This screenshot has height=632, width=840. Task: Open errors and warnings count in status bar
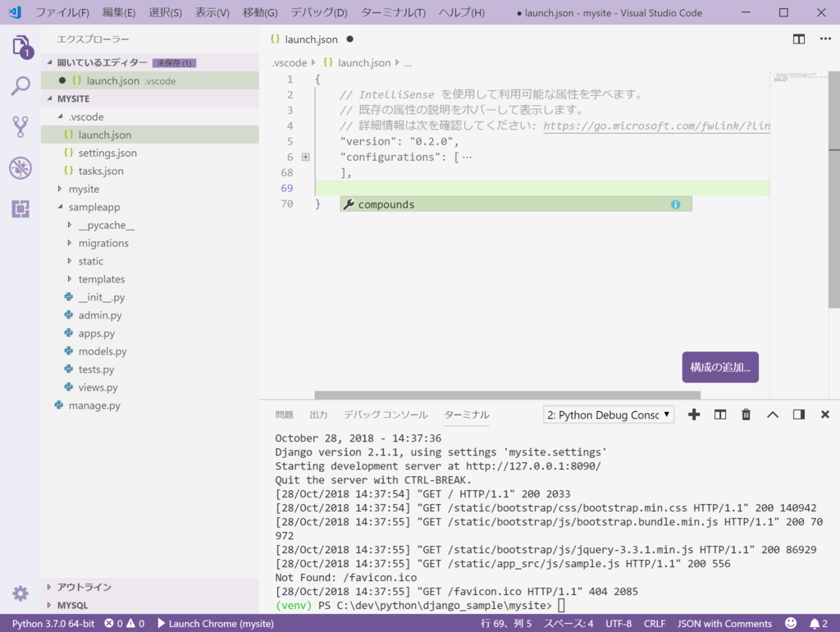pyautogui.click(x=125, y=624)
